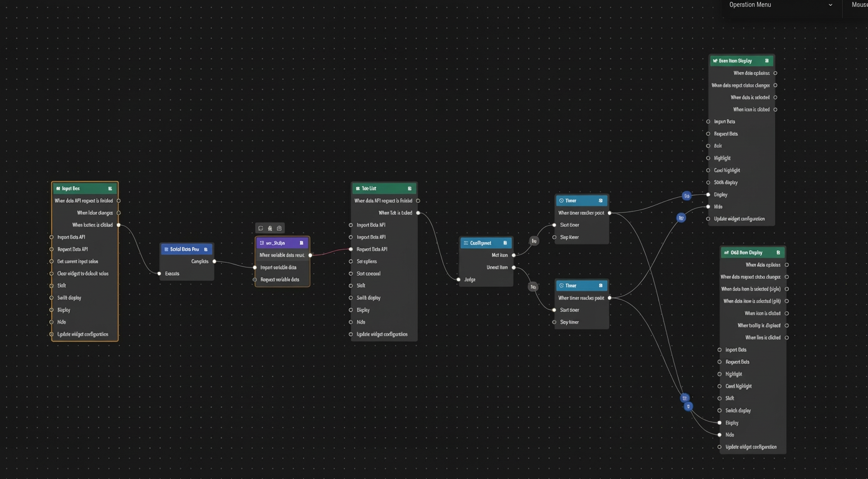This screenshot has width=868, height=479.
Task: Click icon at right end of lower Item Display header
Action: click(x=778, y=253)
